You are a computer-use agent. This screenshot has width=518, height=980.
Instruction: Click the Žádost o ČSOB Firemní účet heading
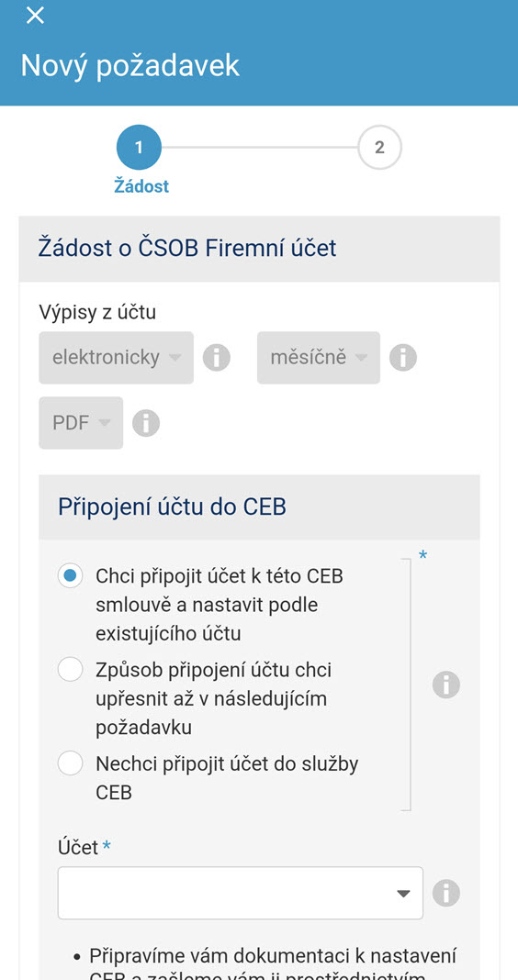[x=187, y=248]
